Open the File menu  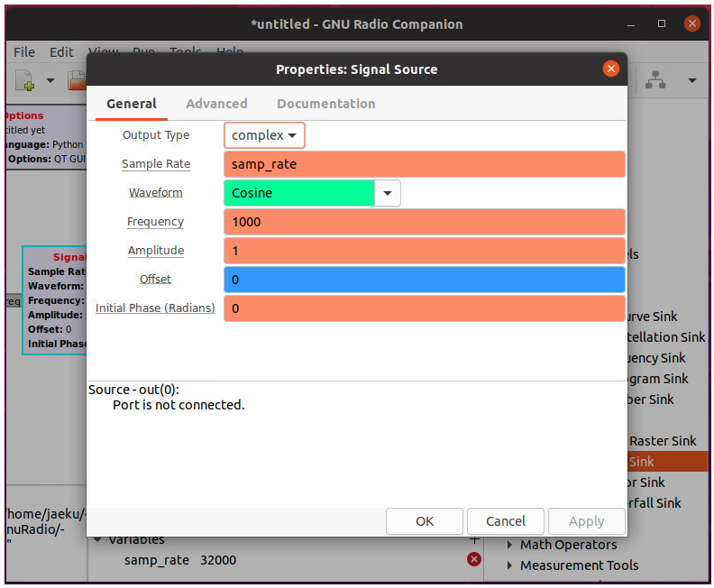24,52
